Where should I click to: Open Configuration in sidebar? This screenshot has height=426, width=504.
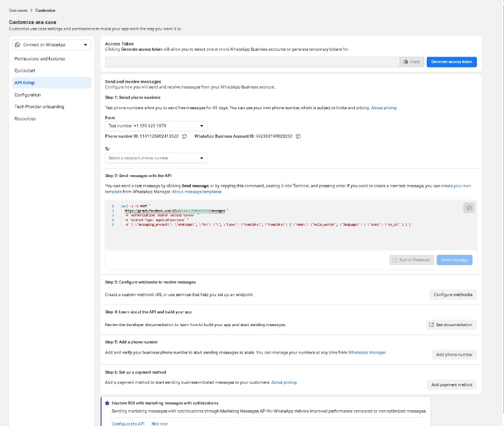click(x=28, y=95)
